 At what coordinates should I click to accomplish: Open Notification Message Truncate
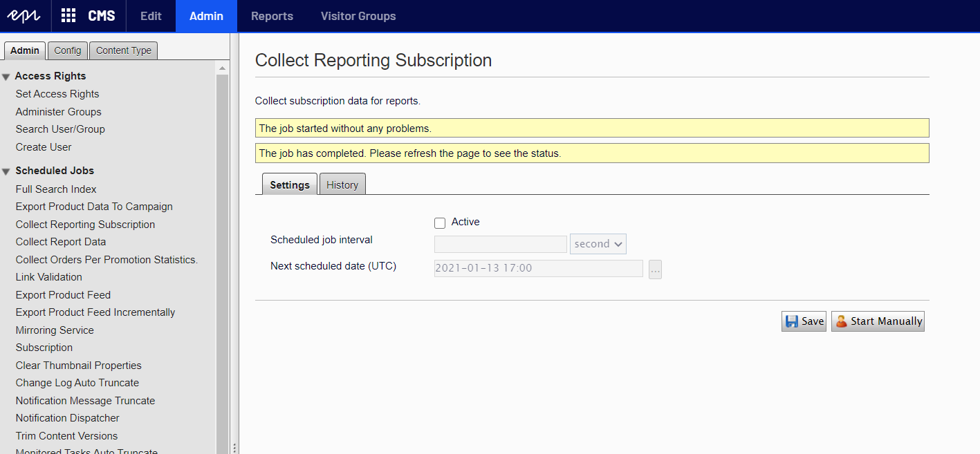(x=85, y=401)
